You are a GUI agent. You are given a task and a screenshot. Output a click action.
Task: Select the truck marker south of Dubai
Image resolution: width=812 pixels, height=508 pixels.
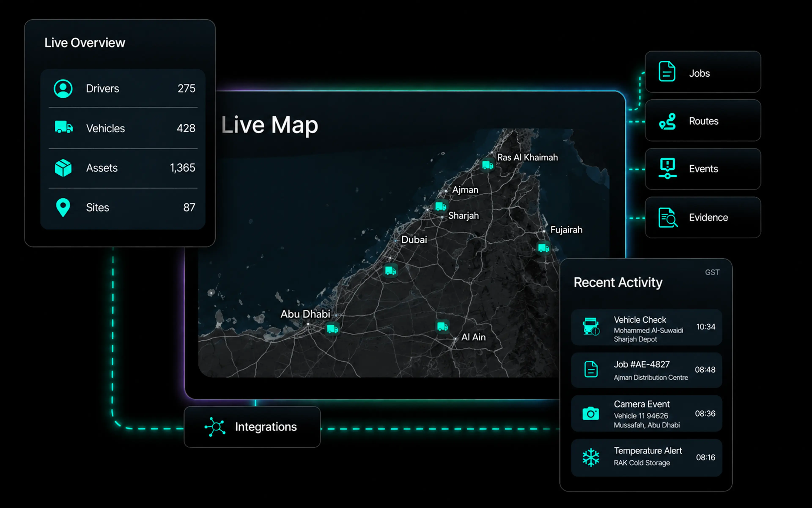(x=390, y=271)
